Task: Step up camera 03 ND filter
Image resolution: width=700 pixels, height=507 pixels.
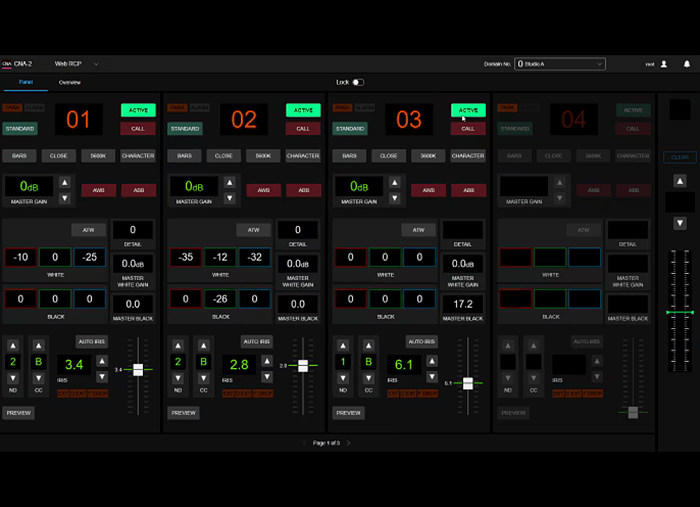Action: click(x=343, y=345)
